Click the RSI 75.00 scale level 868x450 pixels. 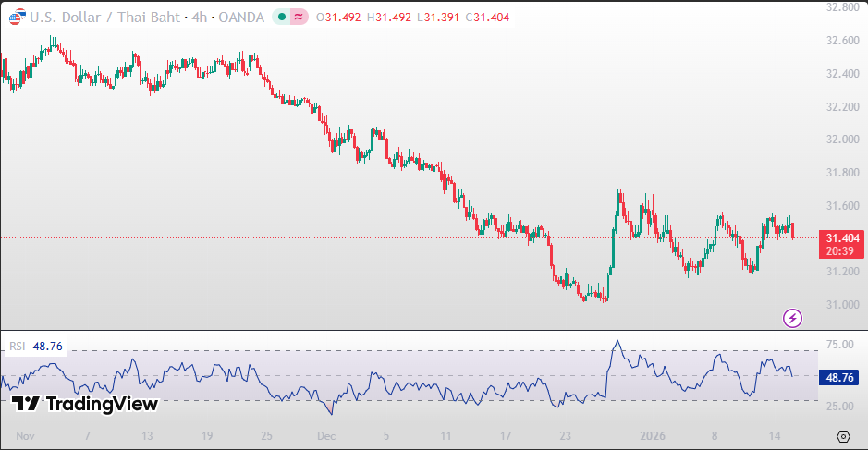[839, 345]
